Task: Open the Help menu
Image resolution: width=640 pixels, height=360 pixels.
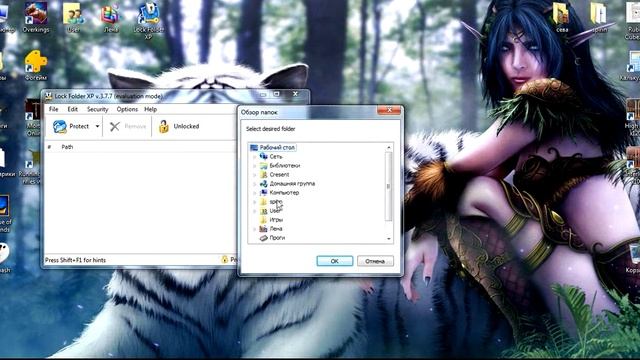Action: coord(150,109)
